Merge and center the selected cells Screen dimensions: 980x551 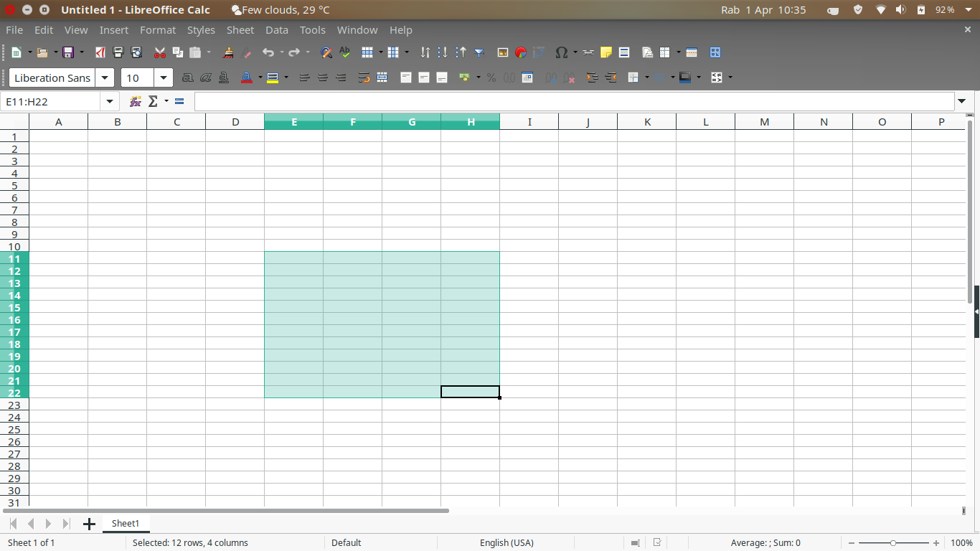coord(382,77)
